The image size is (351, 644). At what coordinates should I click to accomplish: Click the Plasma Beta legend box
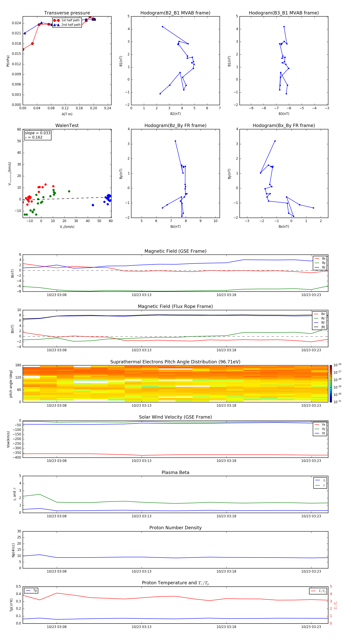(x=320, y=483)
